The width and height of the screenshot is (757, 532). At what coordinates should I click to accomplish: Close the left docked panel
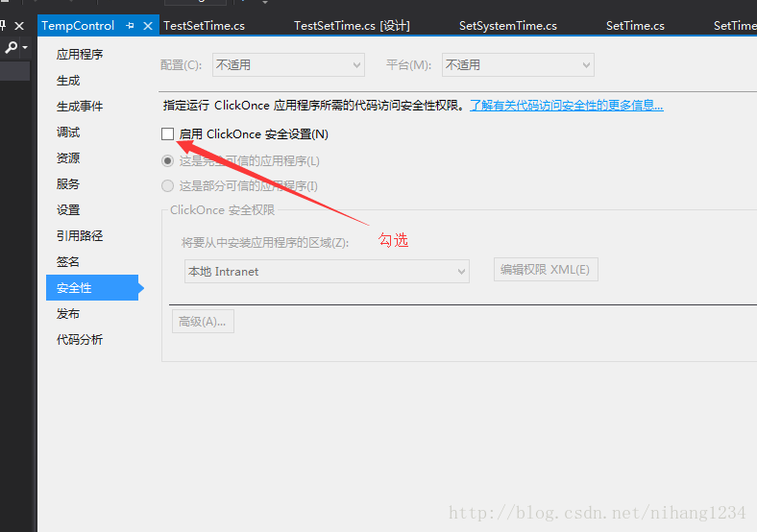click(x=19, y=26)
